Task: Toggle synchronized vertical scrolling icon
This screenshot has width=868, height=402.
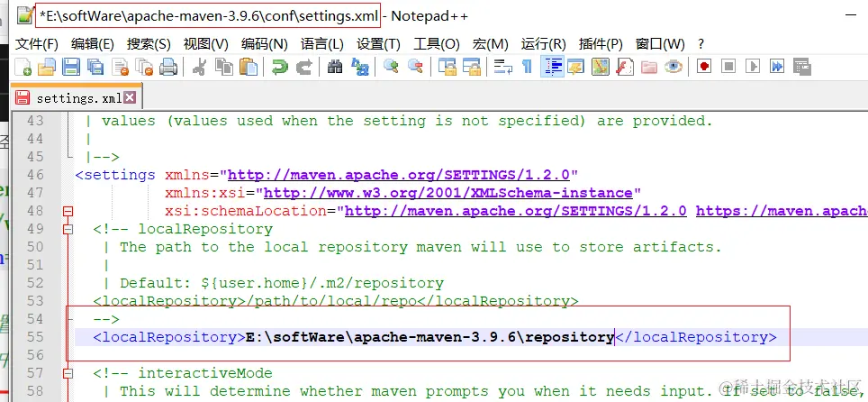Action: tap(447, 67)
